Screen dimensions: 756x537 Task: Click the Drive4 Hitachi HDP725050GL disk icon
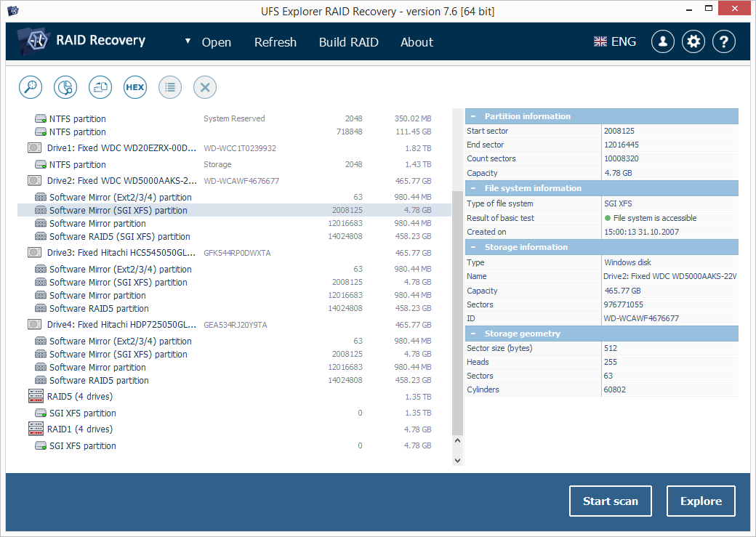[x=34, y=324]
